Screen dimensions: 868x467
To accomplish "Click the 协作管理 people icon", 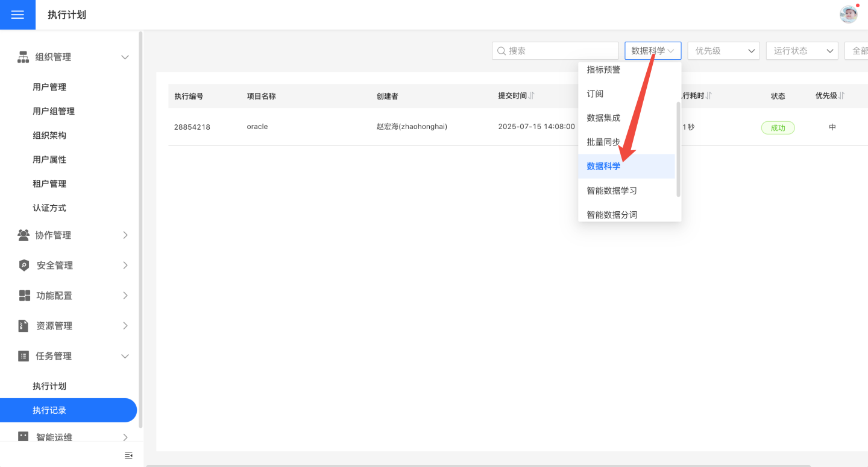I will pos(24,235).
